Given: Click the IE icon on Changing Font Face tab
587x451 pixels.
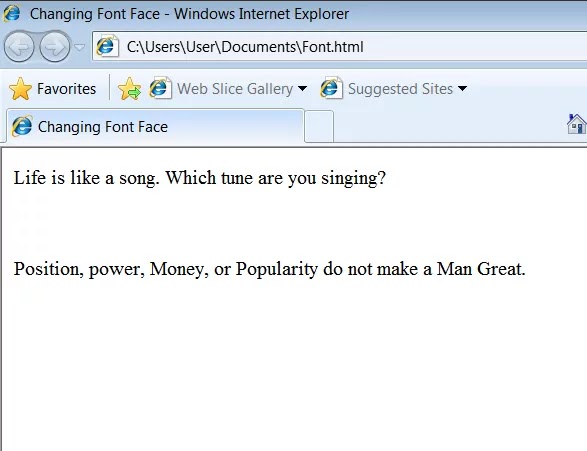Looking at the screenshot, I should click(22, 126).
